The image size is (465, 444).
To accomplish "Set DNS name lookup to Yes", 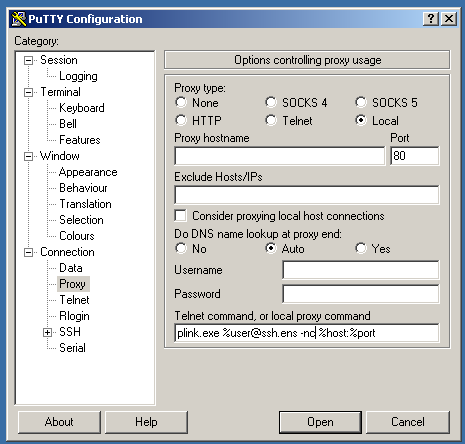I will pos(361,248).
